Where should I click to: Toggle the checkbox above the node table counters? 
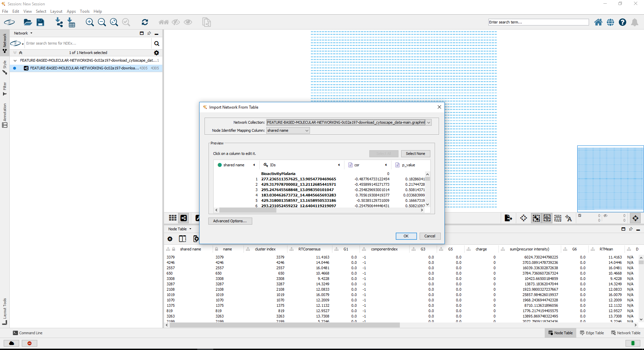click(580, 215)
